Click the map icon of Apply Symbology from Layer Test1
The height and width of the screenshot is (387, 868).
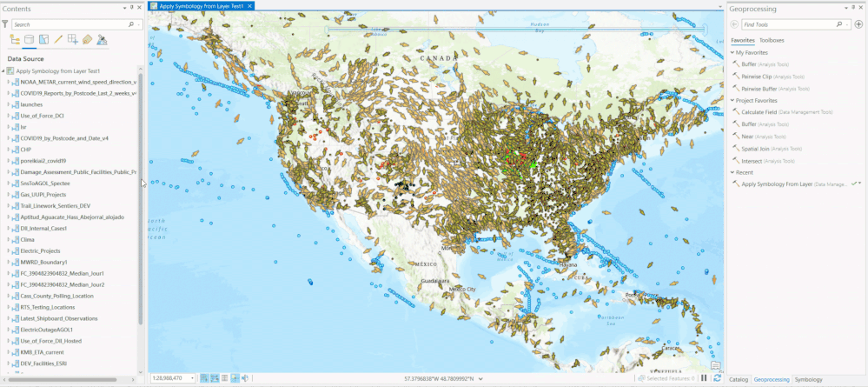pos(10,71)
